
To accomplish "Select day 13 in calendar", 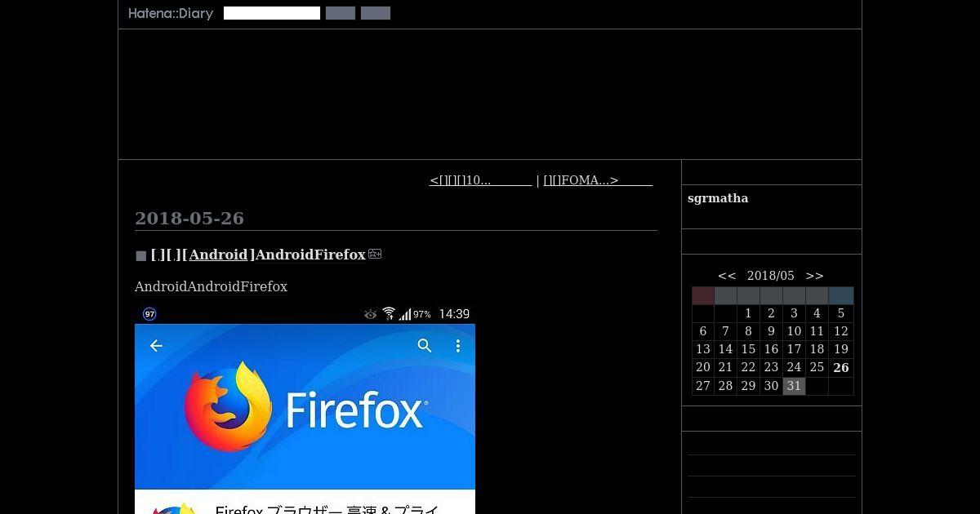I will (x=703, y=349).
